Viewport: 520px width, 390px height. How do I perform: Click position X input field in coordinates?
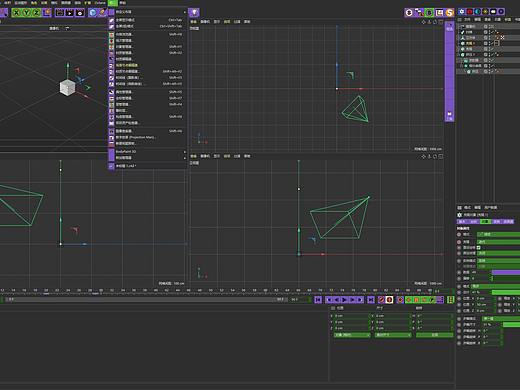352,316
